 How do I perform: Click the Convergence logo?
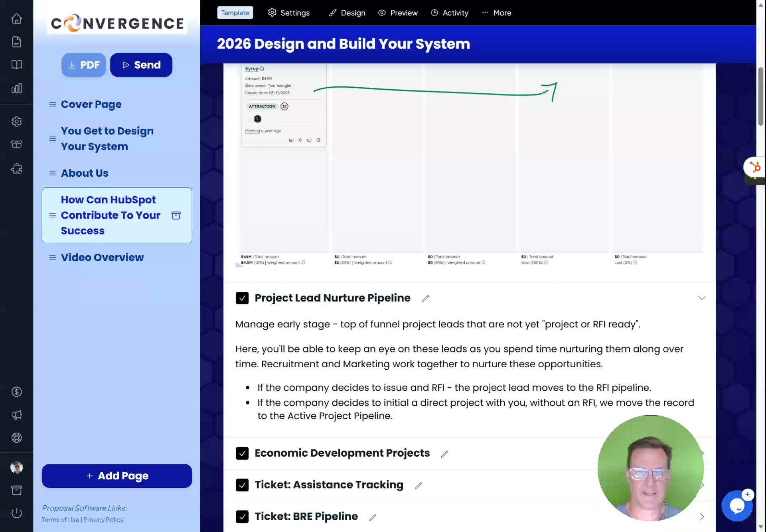click(117, 24)
